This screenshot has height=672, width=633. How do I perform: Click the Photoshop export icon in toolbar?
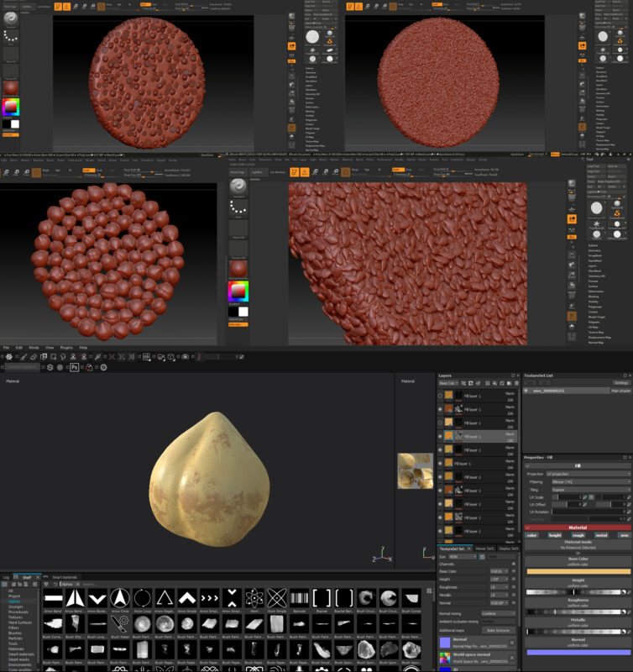pos(74,367)
